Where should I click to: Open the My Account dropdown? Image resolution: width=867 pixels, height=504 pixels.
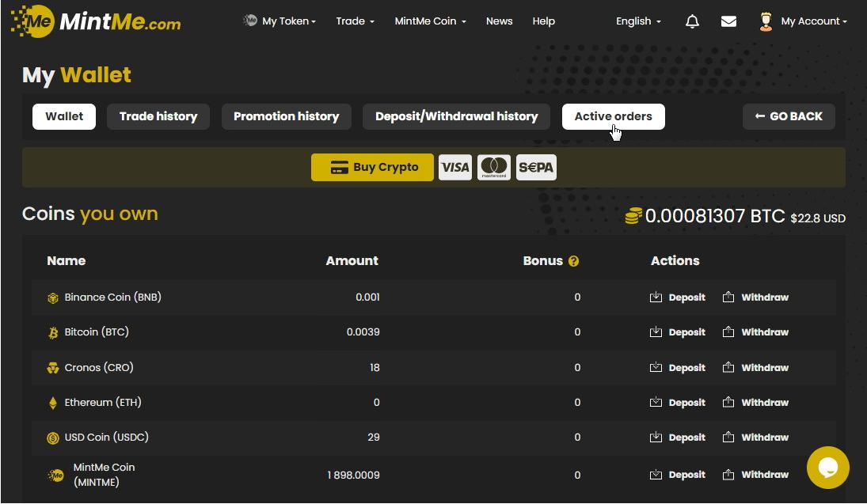[x=804, y=21]
